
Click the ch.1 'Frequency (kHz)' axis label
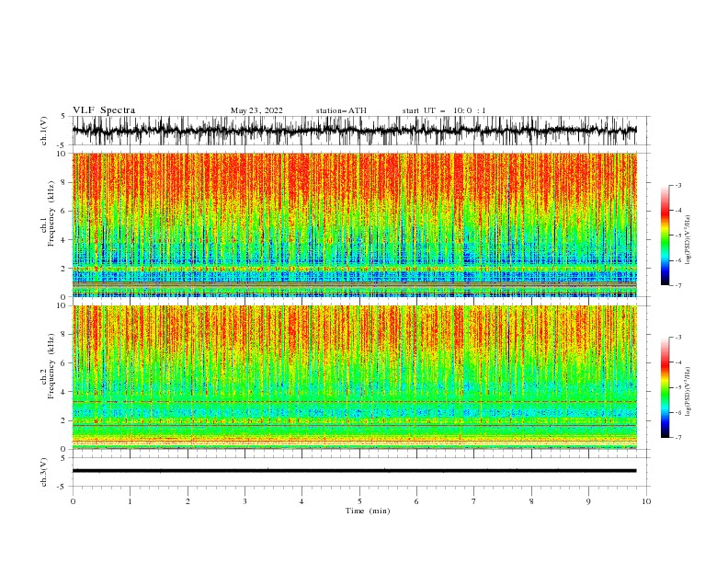click(51, 213)
